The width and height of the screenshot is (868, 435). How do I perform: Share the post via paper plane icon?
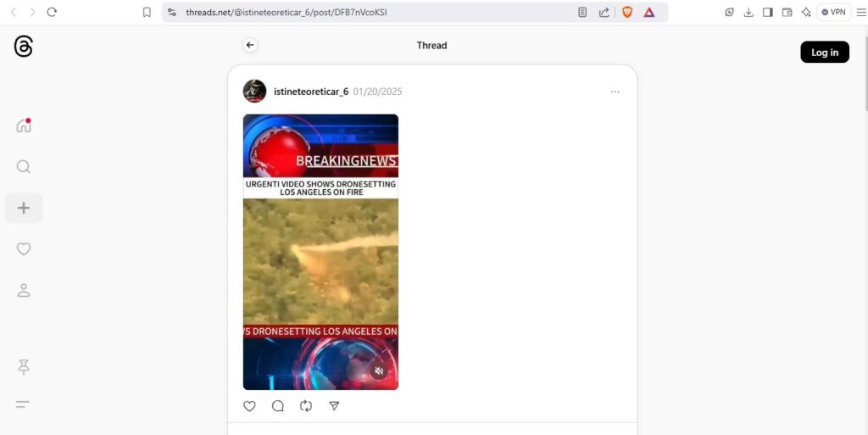pos(334,406)
